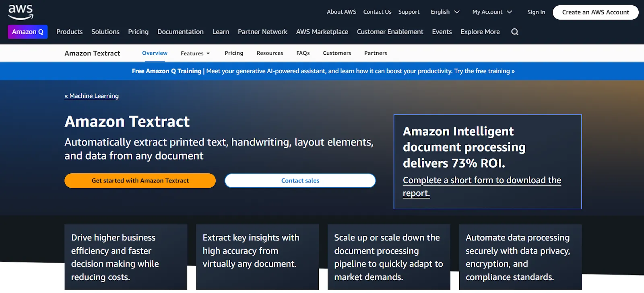Click 'Scale up or scale down' card
The image size is (644, 293).
click(389, 257)
